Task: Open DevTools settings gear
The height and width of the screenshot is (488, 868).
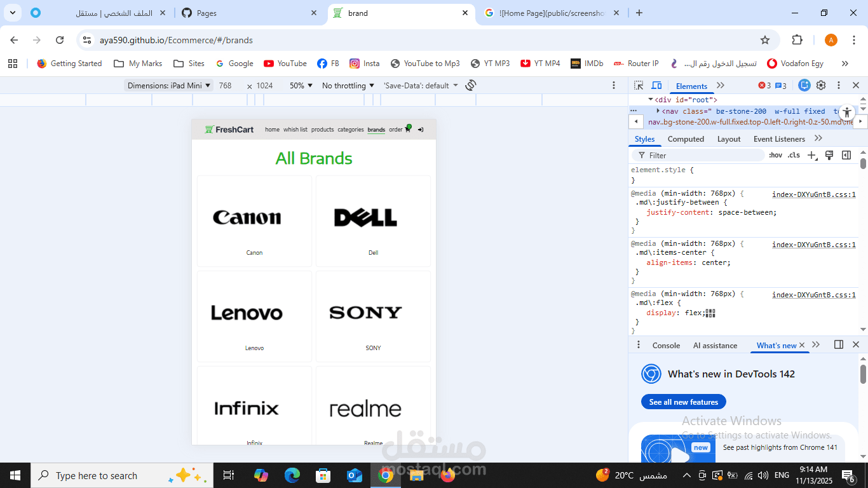Action: coord(821,86)
